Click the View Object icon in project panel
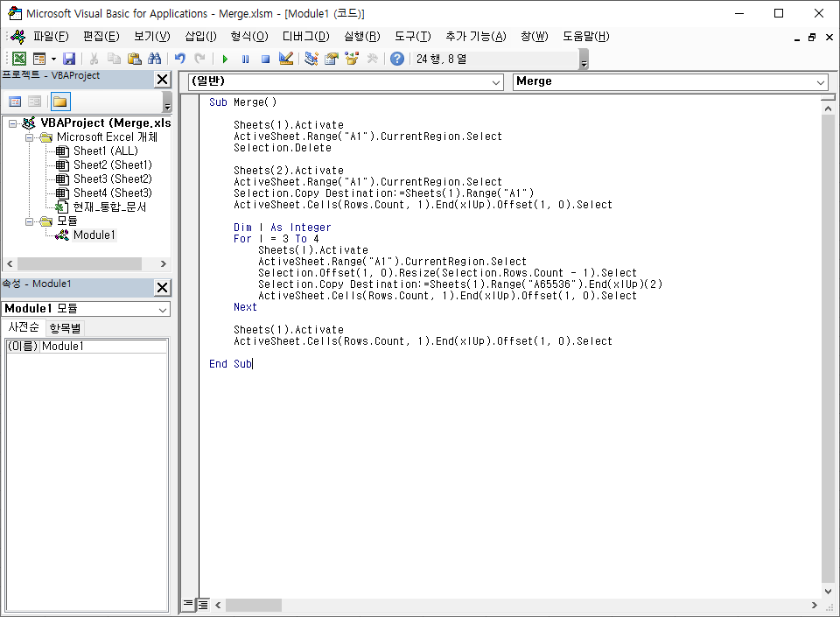 tap(35, 102)
